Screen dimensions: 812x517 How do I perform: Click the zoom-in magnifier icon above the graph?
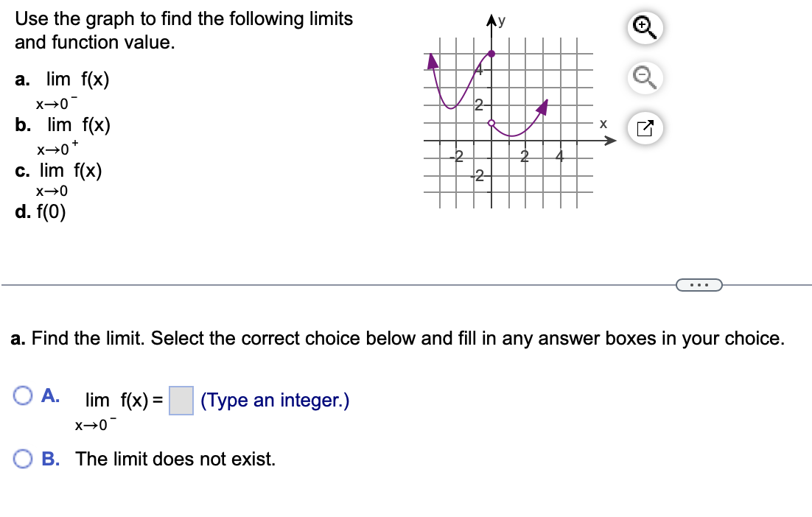(646, 27)
